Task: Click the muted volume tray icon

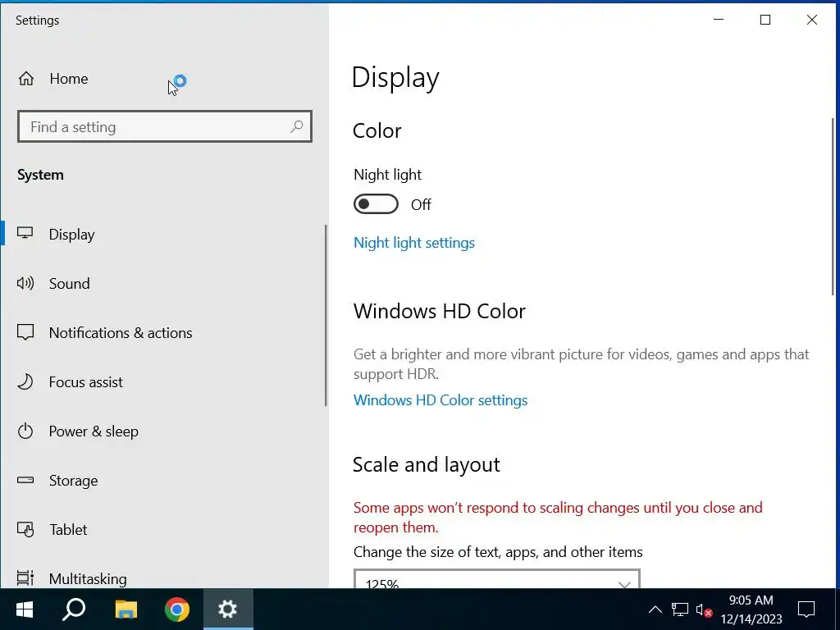Action: pyautogui.click(x=704, y=609)
